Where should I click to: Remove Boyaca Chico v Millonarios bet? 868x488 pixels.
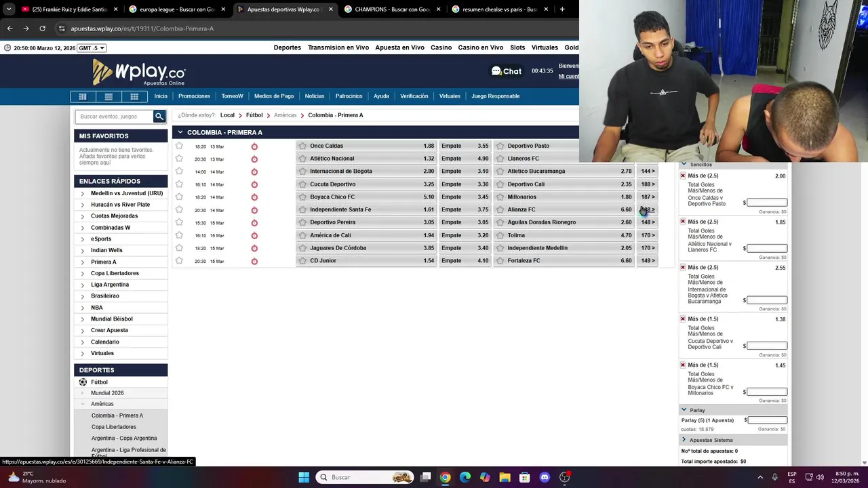click(x=683, y=365)
